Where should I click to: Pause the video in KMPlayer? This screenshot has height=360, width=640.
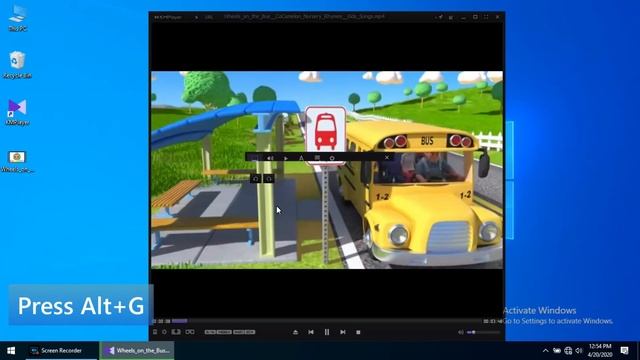pos(327,332)
